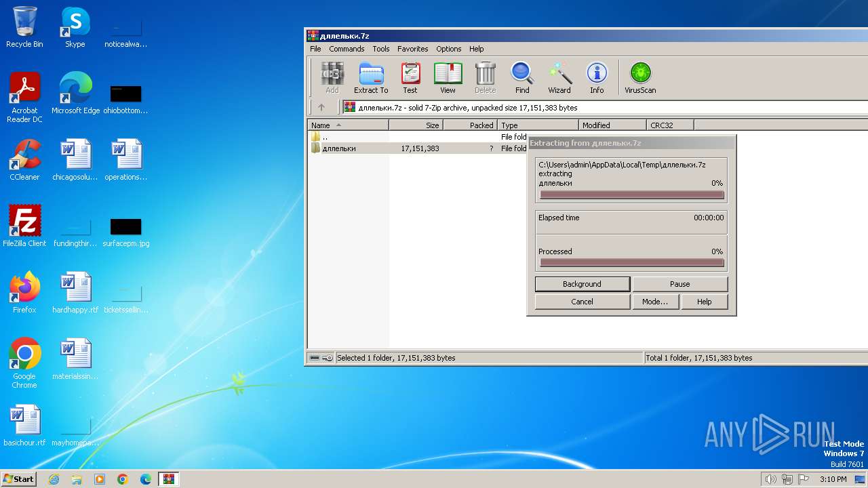Open the Tools menu

point(381,49)
